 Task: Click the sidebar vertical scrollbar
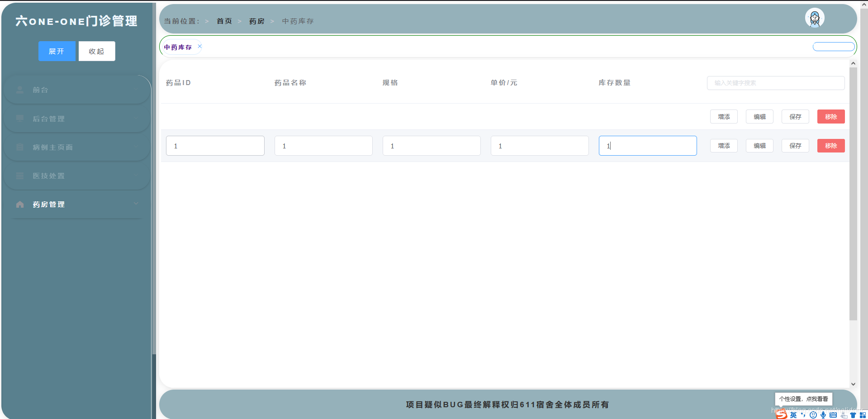[x=154, y=179]
